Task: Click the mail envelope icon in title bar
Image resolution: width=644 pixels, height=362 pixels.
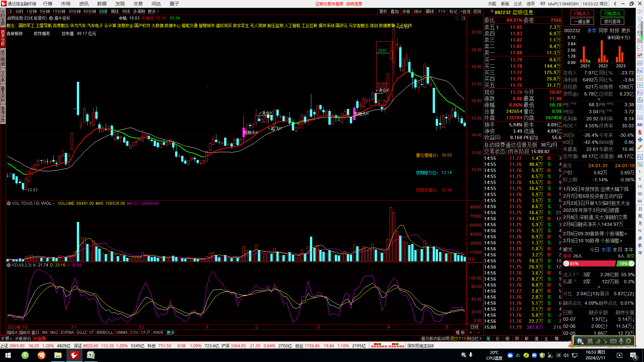Action: coord(542,4)
